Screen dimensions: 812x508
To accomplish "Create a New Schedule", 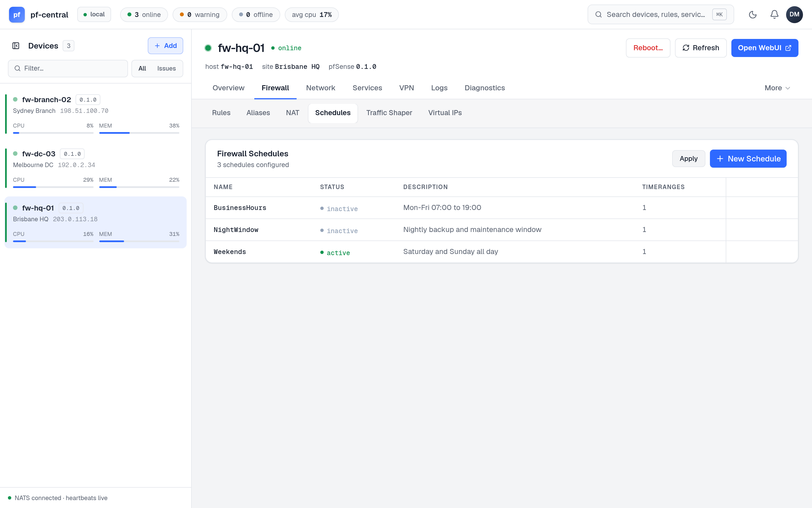I will [748, 159].
